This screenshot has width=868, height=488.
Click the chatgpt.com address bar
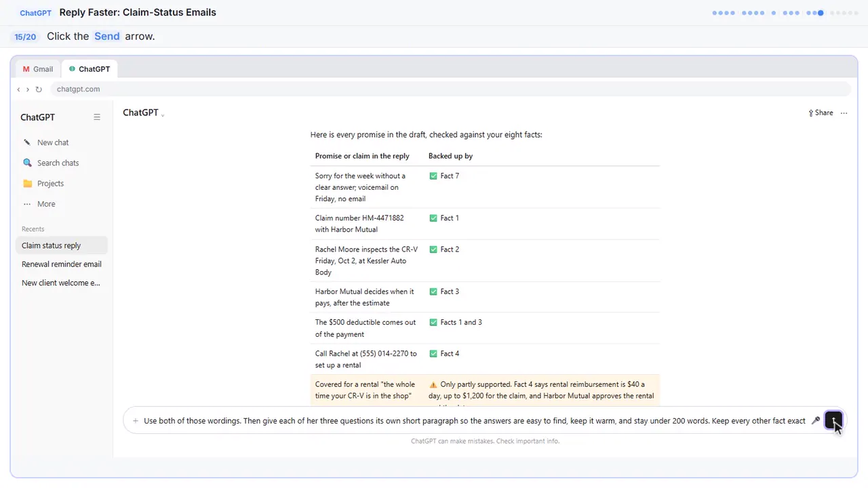point(450,89)
